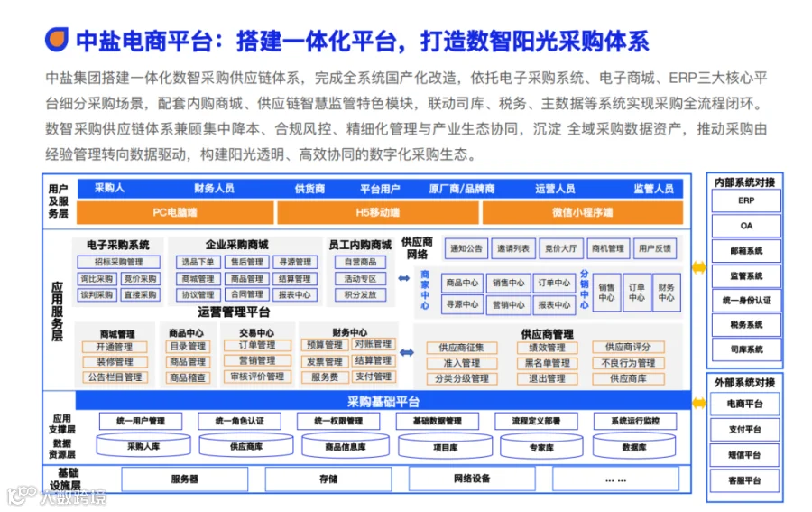Click the 黑名单管理 box

548,363
